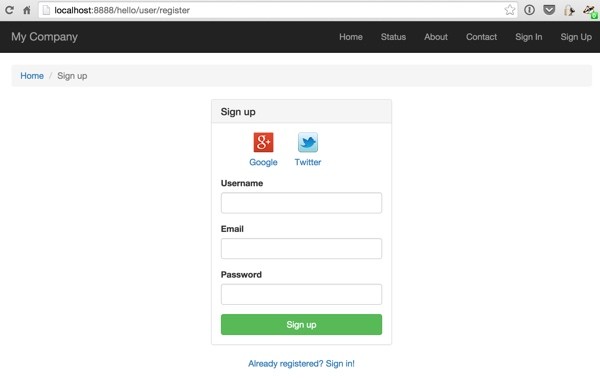
Task: Go to Contact in the navbar
Action: click(x=481, y=37)
